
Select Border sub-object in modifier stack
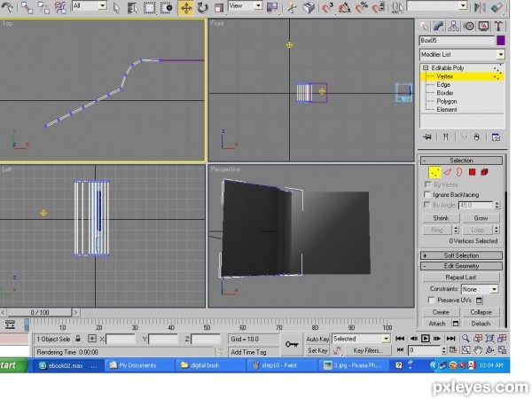pyautogui.click(x=445, y=92)
